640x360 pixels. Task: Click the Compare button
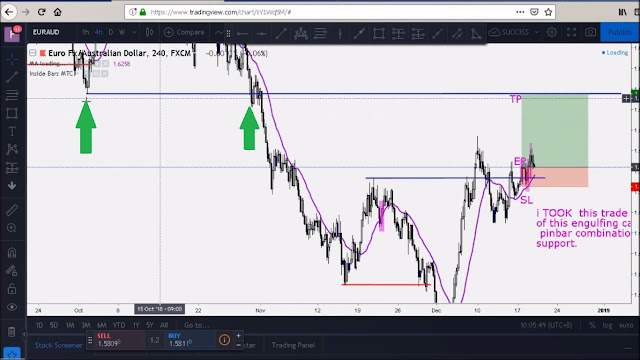click(x=184, y=32)
